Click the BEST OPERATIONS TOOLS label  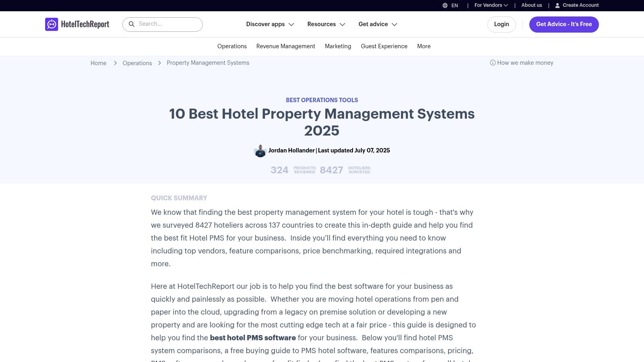(x=322, y=100)
